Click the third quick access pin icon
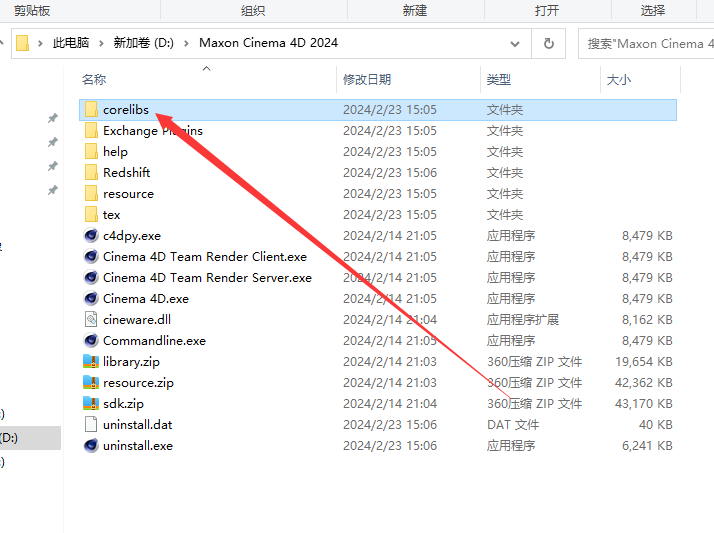 [53, 166]
